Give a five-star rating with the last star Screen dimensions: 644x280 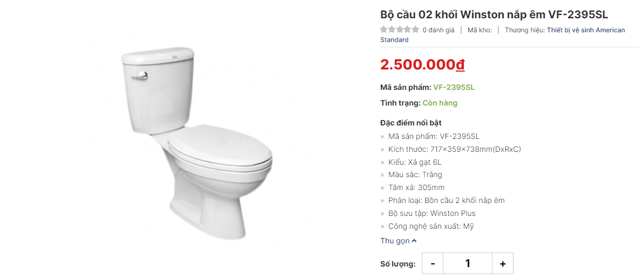(416, 30)
